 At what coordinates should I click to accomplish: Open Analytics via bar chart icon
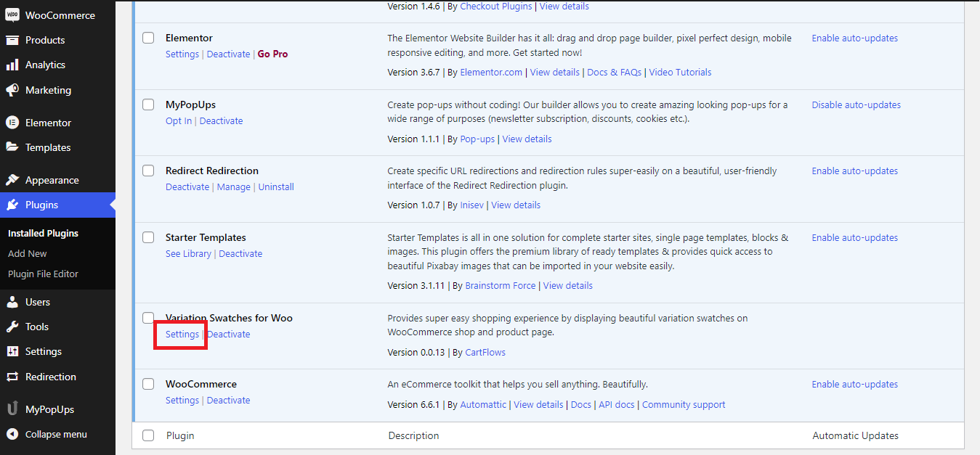[12, 65]
